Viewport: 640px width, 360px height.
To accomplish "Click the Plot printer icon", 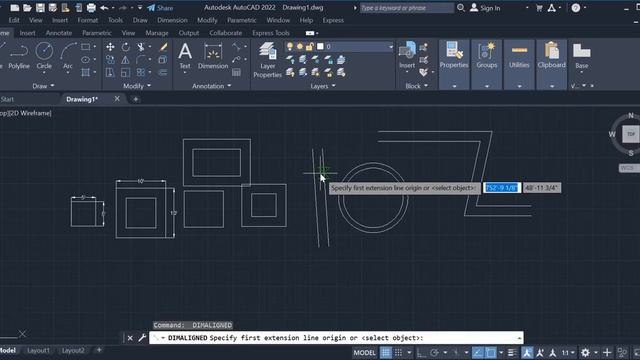I will pyautogui.click(x=91, y=8).
